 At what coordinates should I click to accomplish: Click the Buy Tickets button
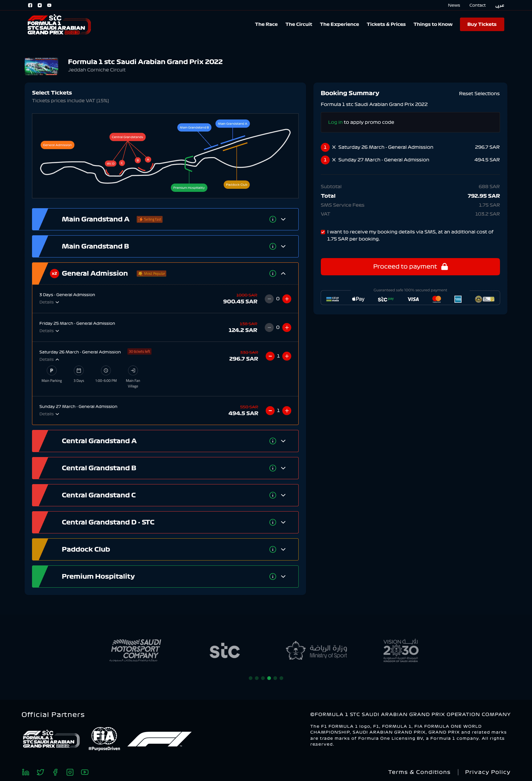pyautogui.click(x=482, y=24)
